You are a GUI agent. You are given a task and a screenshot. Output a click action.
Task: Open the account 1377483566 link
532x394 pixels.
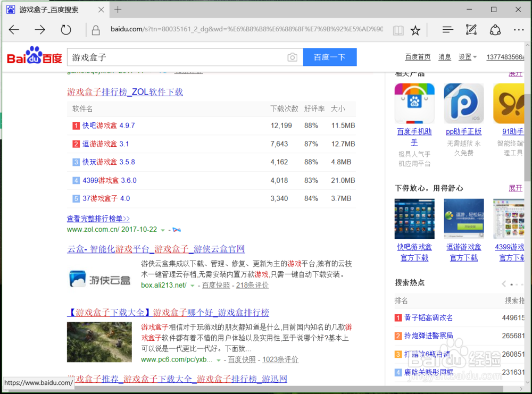click(505, 57)
